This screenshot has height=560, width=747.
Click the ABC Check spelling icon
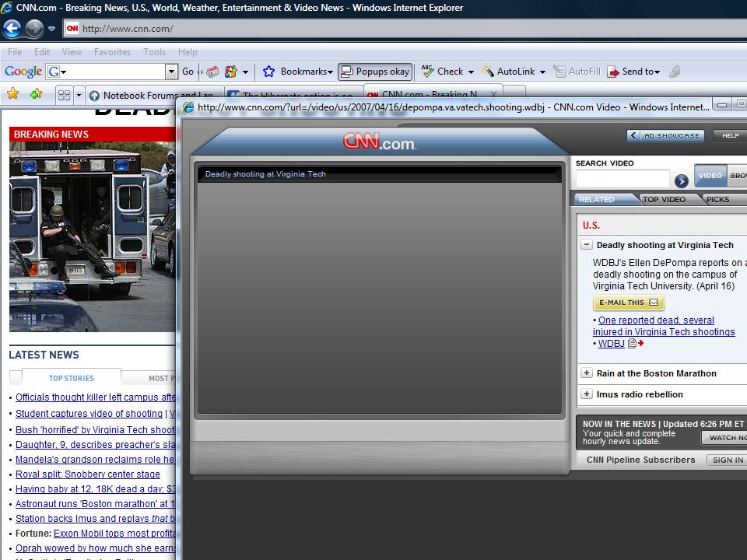click(x=428, y=72)
